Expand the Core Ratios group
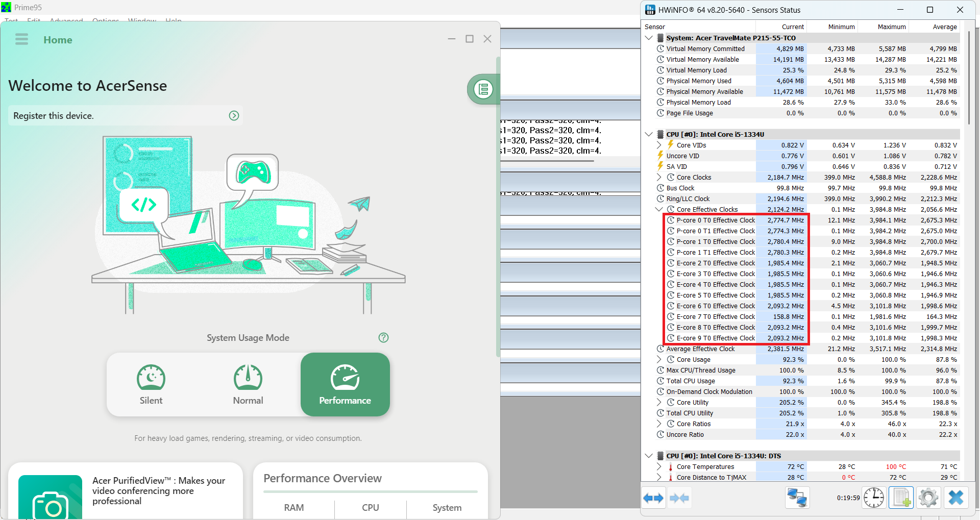Screen dimensions: 980x520 pyautogui.click(x=659, y=424)
